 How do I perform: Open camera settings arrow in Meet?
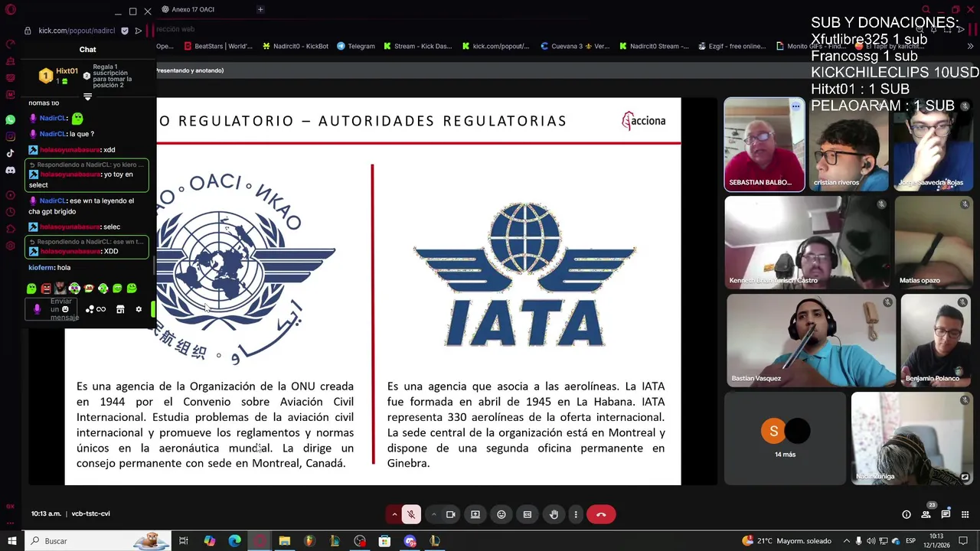tap(433, 514)
